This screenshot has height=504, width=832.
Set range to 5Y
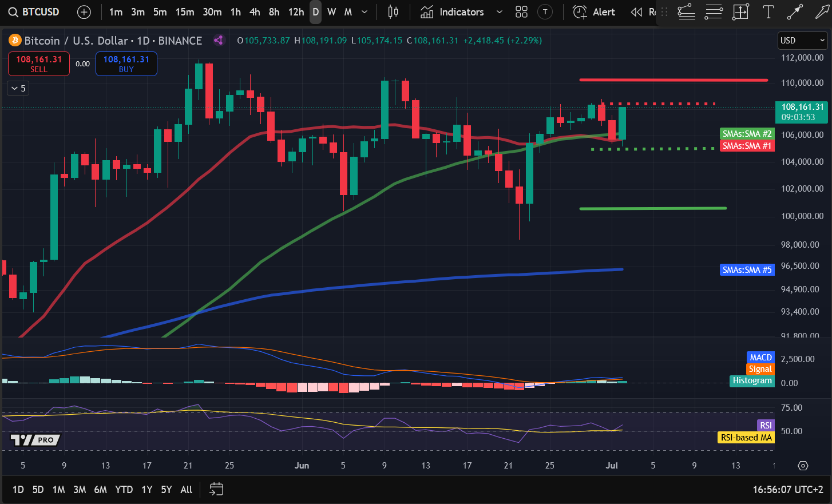pos(167,490)
